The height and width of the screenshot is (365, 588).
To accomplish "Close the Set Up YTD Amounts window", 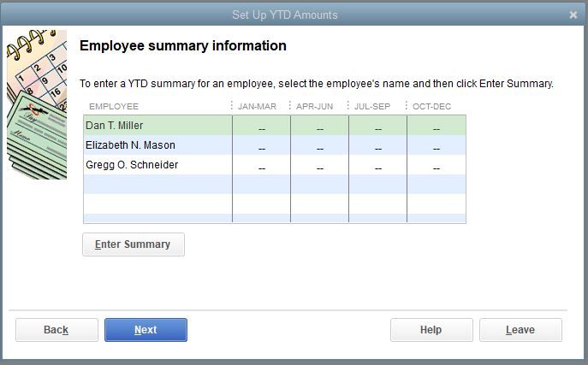I will [x=573, y=15].
